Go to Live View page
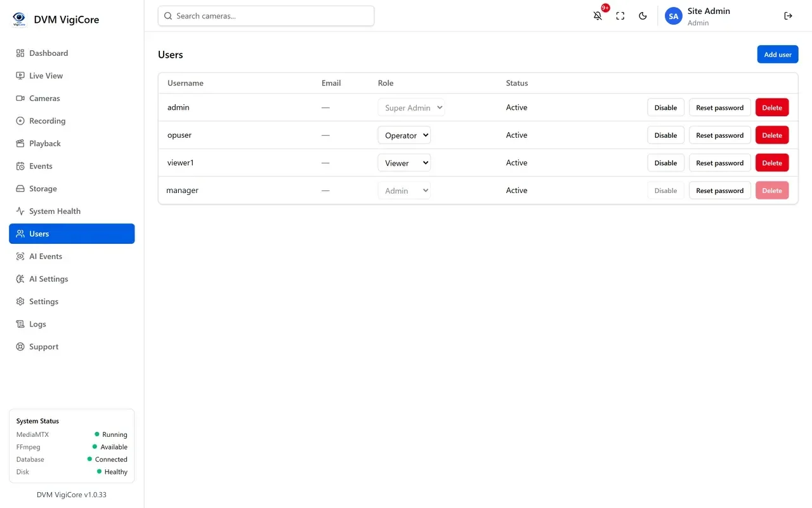The image size is (812, 508). 72,76
